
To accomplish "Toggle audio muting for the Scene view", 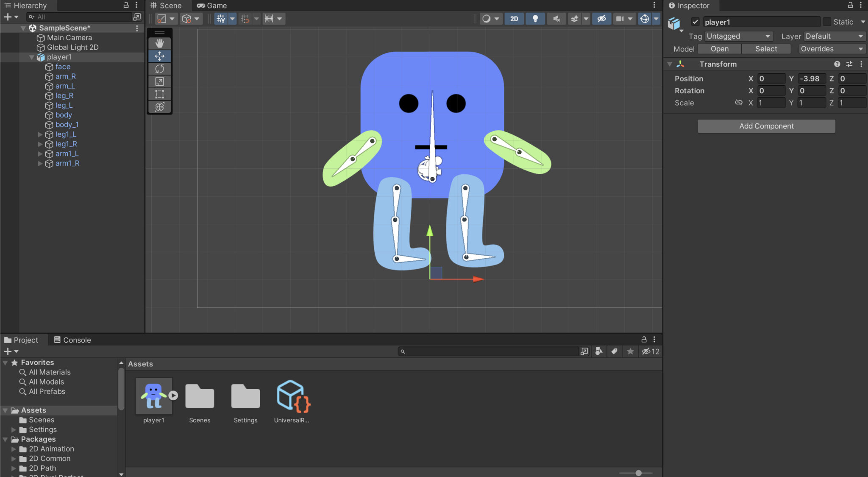I will (x=556, y=18).
